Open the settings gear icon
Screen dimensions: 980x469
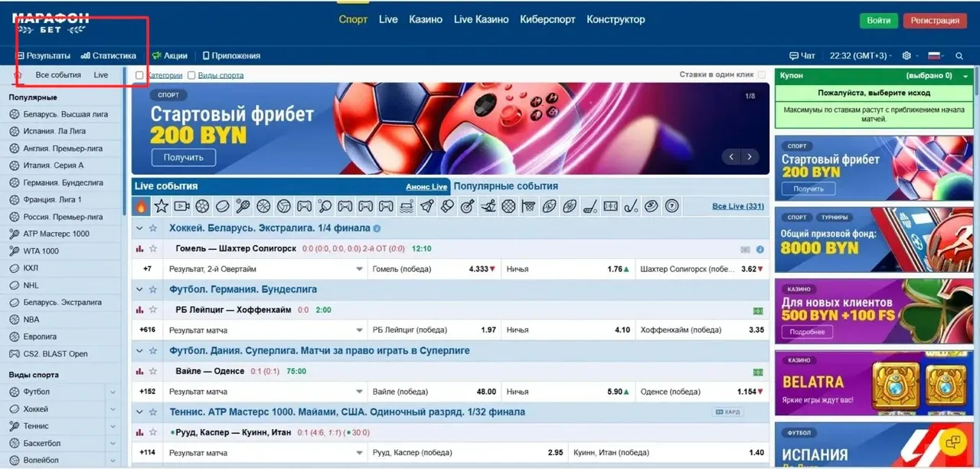click(906, 56)
